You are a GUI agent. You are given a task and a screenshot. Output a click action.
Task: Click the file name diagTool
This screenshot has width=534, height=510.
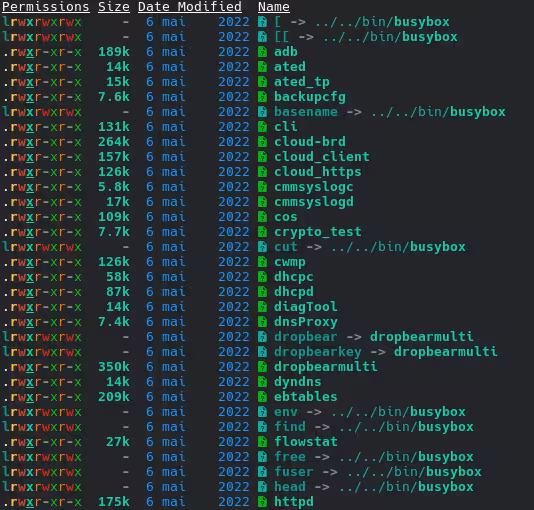[306, 307]
